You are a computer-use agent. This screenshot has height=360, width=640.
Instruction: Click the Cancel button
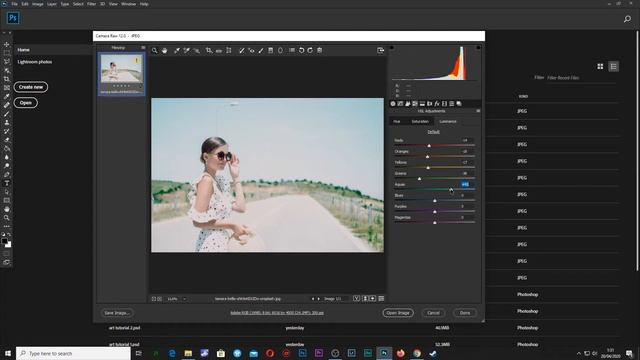(433, 313)
